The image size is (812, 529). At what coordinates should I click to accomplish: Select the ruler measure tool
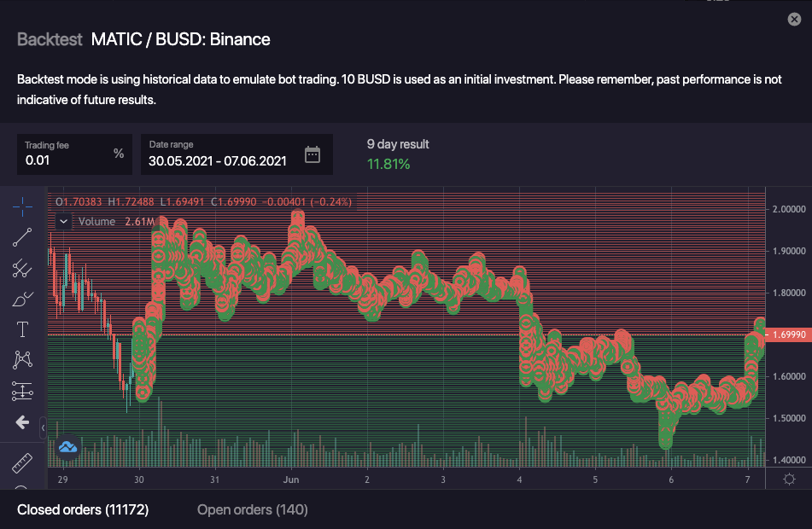click(23, 463)
